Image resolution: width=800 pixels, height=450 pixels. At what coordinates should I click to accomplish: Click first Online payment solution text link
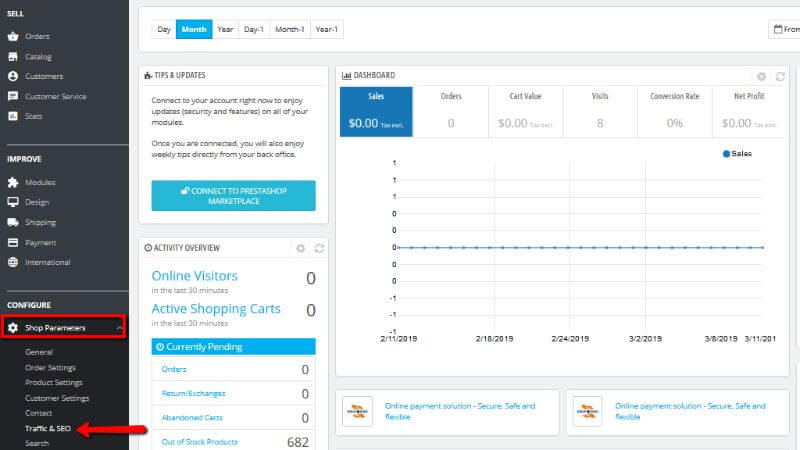(460, 411)
